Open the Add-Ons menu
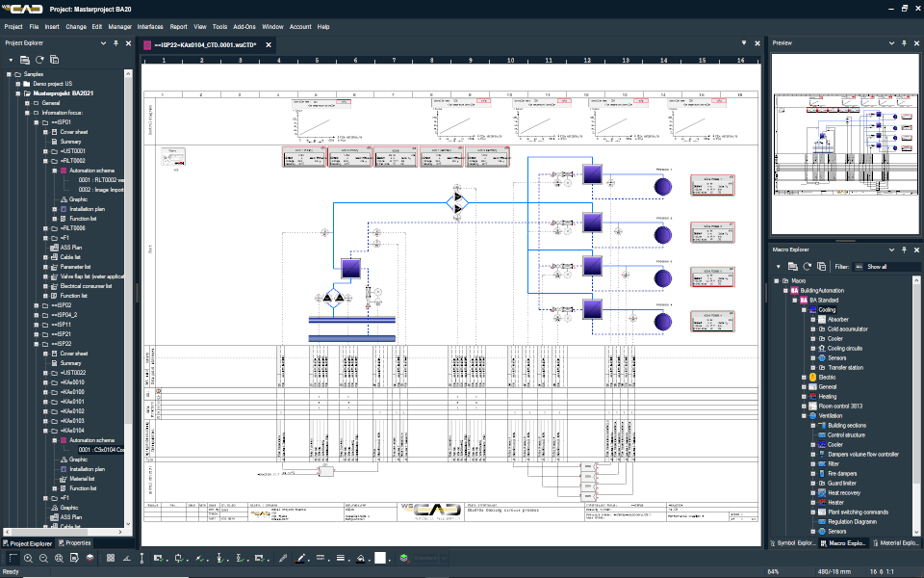 click(244, 27)
